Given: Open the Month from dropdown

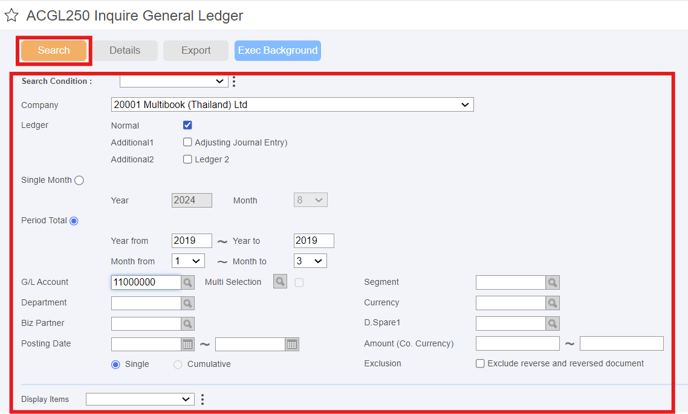Looking at the screenshot, I should tap(188, 261).
